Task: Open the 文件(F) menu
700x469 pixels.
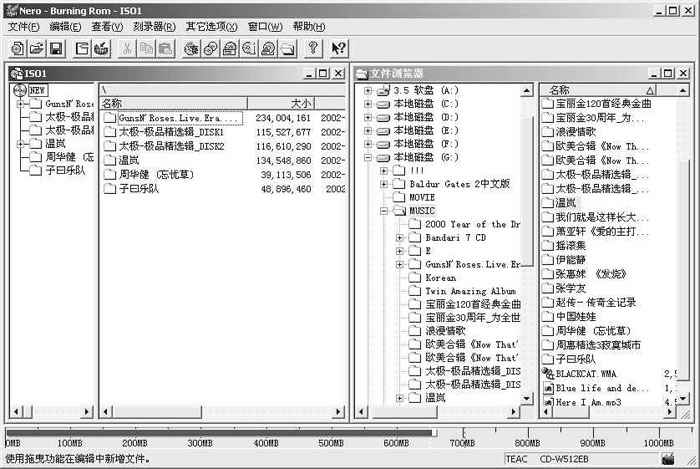Action: 24,27
